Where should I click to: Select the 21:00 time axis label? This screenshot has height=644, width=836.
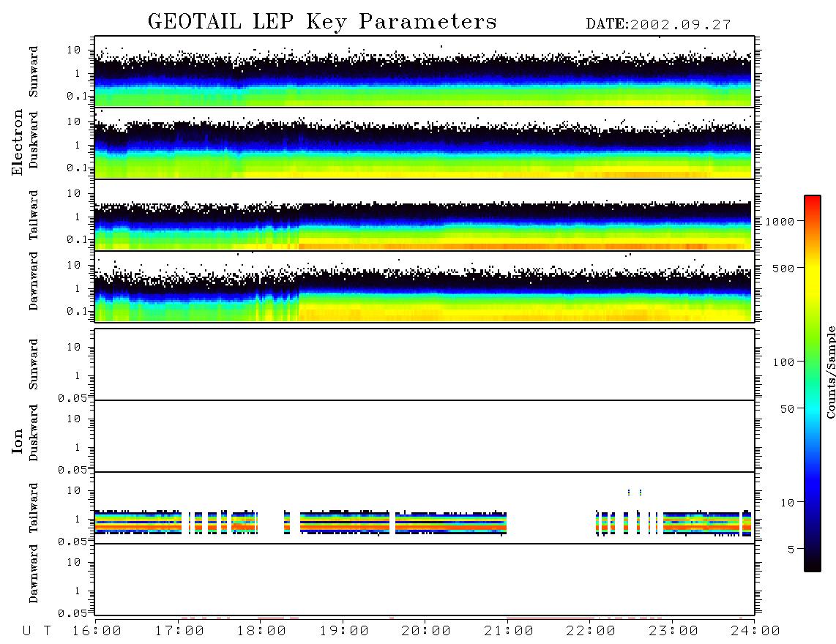coord(510,631)
